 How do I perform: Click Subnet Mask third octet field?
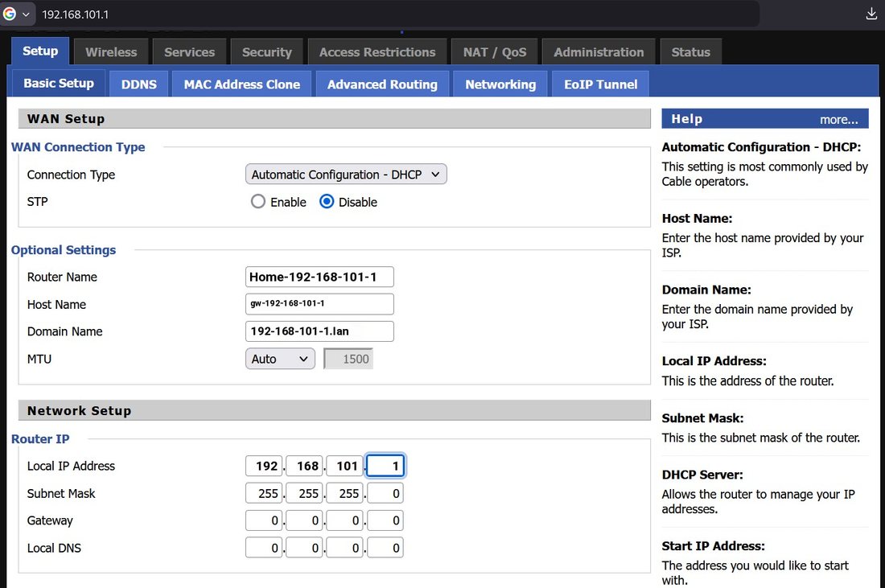tap(345, 494)
